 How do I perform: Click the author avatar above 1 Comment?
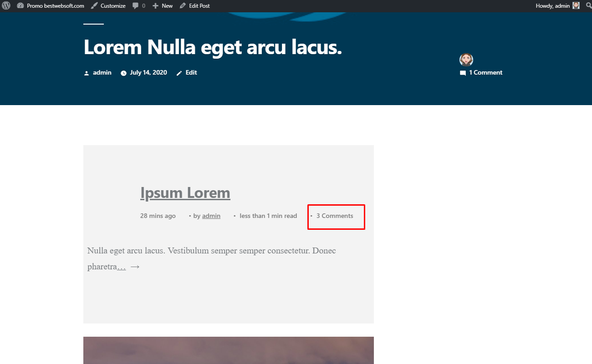pyautogui.click(x=466, y=60)
